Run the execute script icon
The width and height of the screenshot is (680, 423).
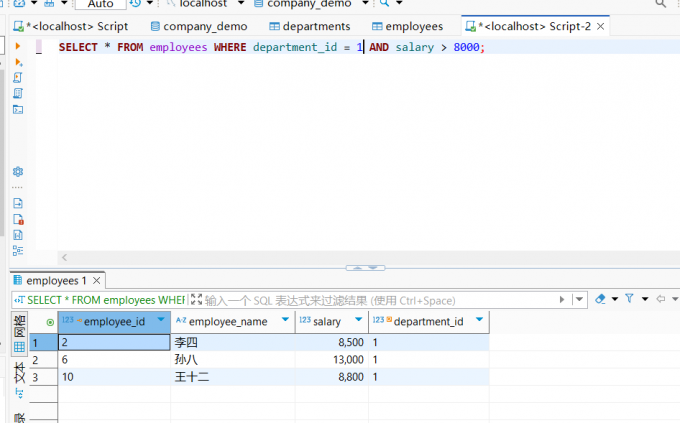(x=18, y=78)
